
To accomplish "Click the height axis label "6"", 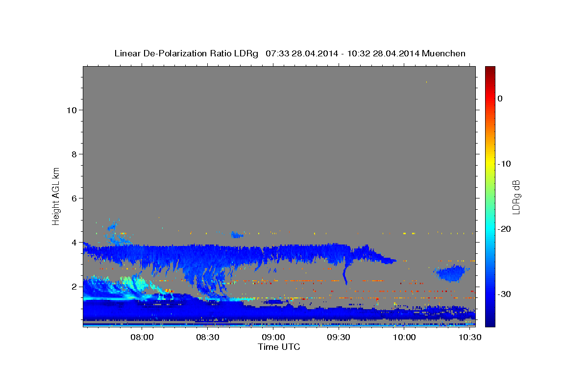I will (73, 198).
